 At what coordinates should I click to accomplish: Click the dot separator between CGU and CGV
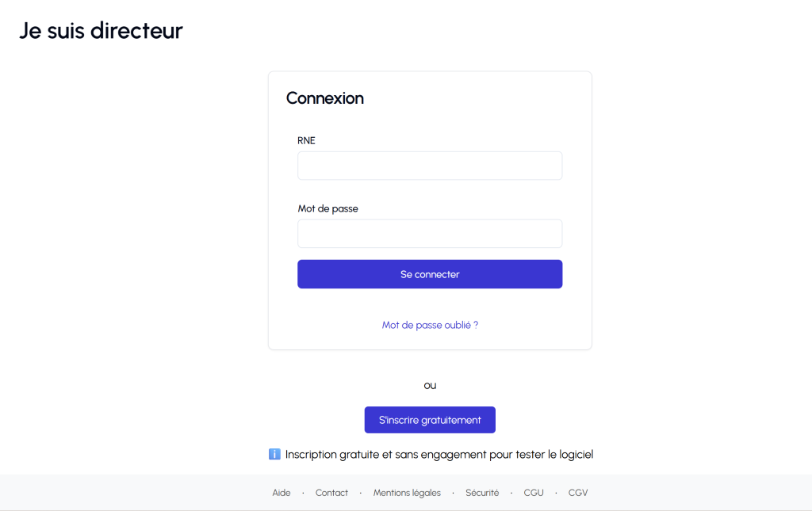pos(556,493)
